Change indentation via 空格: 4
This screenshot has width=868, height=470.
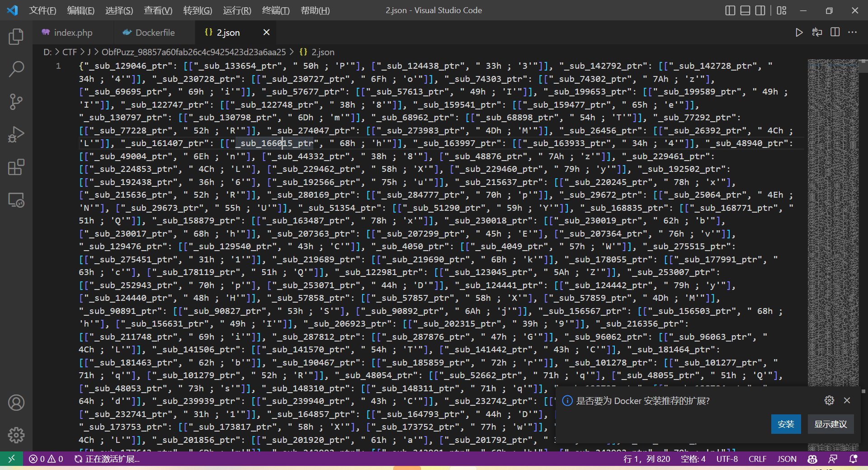pos(693,459)
